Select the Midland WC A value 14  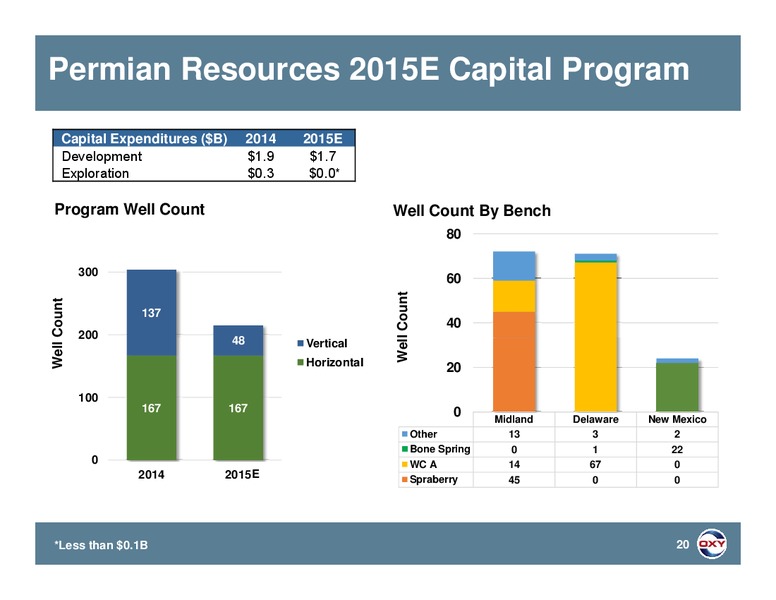pyautogui.click(x=514, y=464)
